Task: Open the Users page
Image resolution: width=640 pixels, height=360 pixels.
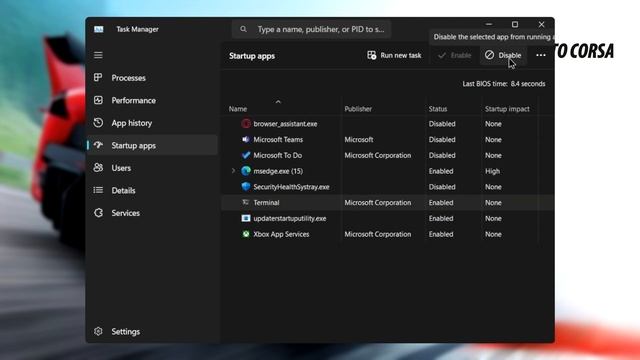Action: pyautogui.click(x=153, y=168)
